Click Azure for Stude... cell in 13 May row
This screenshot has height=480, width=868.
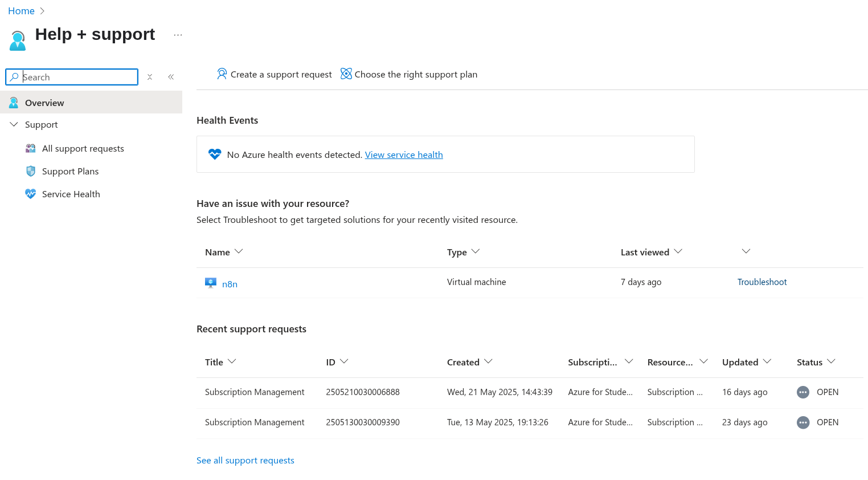tap(600, 422)
